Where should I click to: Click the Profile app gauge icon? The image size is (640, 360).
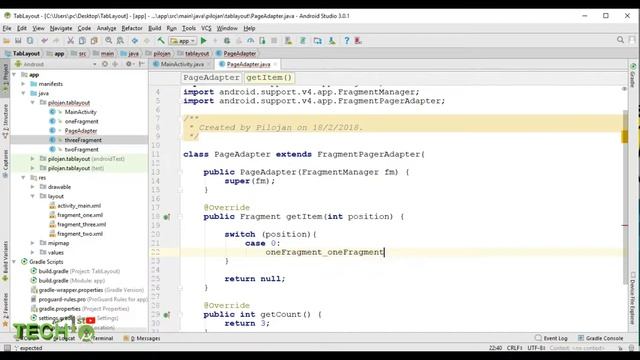click(251, 41)
